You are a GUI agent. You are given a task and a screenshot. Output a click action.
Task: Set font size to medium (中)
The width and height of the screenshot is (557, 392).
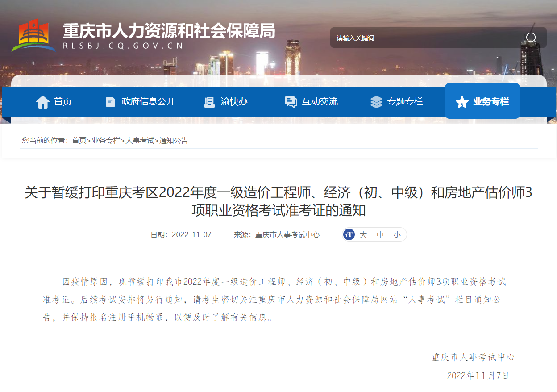pos(380,234)
